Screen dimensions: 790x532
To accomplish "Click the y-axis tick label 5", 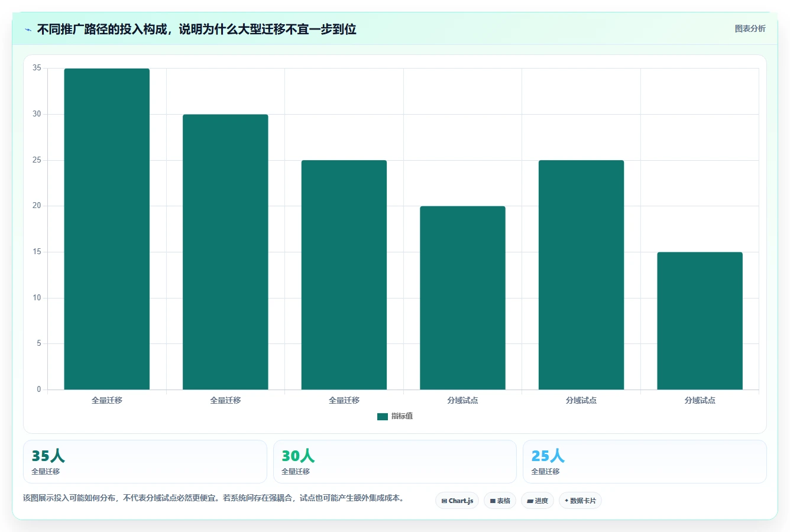I will point(39,343).
